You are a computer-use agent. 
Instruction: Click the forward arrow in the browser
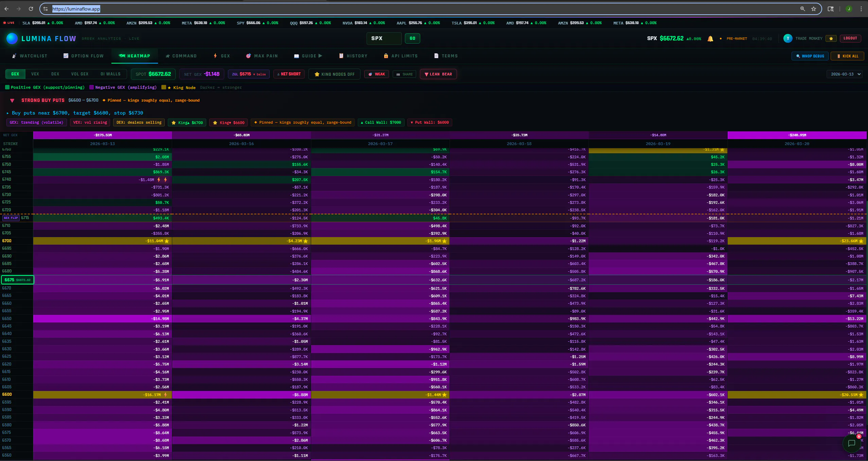19,9
